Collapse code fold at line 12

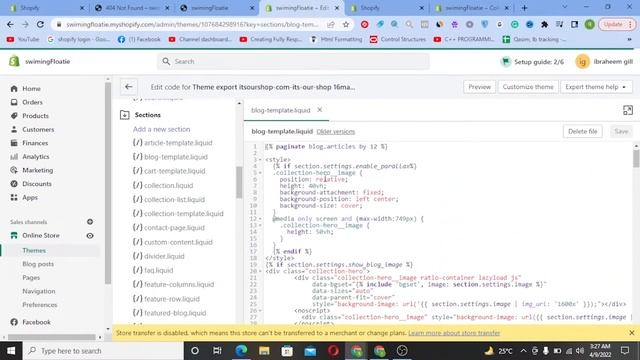[260, 219]
